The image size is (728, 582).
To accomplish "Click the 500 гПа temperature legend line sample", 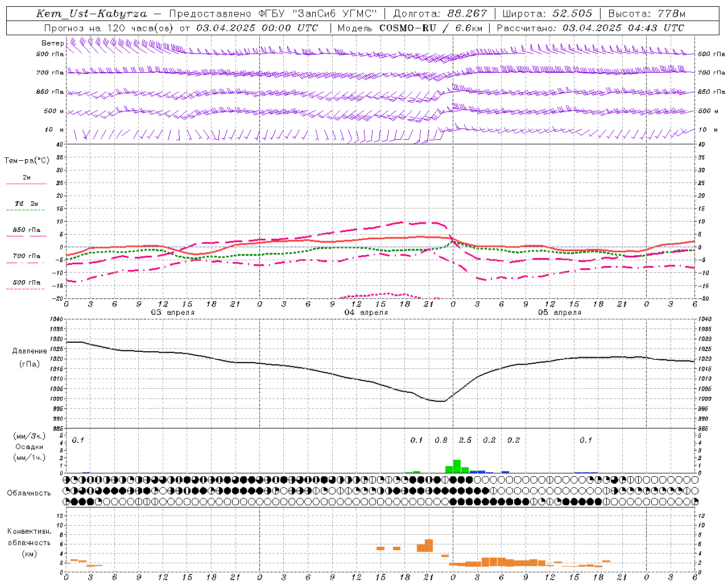I will pyautogui.click(x=26, y=289).
